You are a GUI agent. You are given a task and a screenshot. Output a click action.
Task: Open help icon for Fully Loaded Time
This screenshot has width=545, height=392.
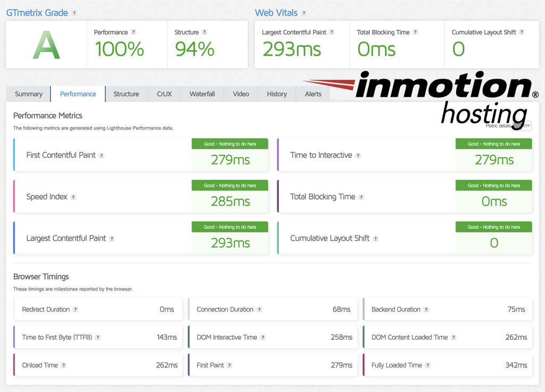[x=428, y=365]
